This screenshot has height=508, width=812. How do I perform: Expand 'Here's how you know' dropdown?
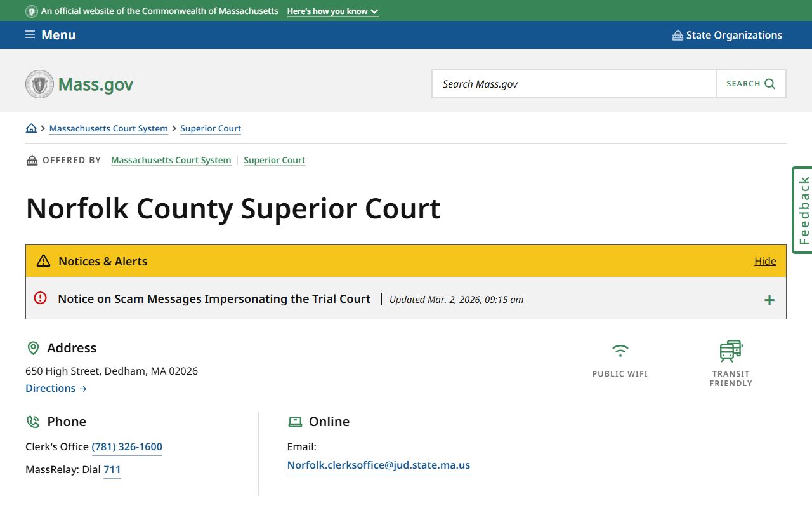(332, 11)
